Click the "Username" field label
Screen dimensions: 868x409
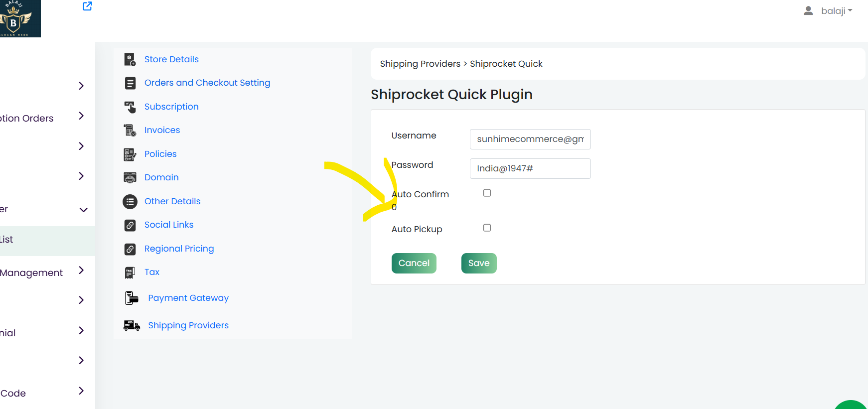(414, 136)
